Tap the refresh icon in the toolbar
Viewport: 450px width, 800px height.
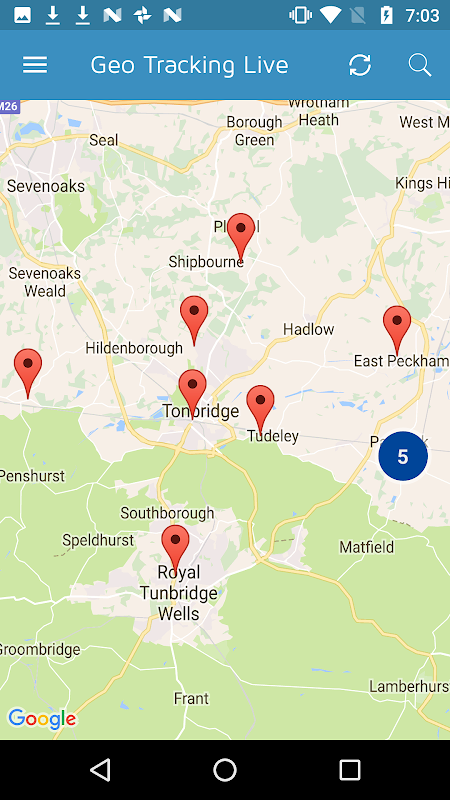360,65
